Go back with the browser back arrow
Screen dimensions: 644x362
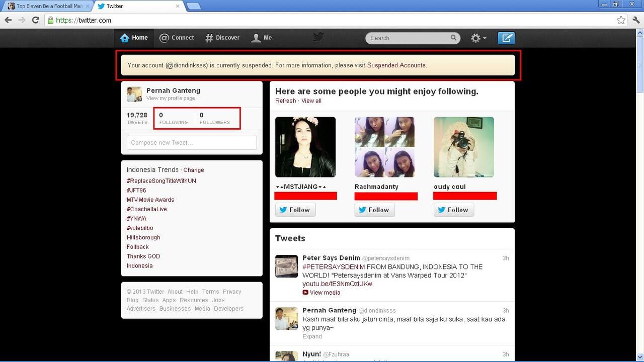pyautogui.click(x=8, y=20)
